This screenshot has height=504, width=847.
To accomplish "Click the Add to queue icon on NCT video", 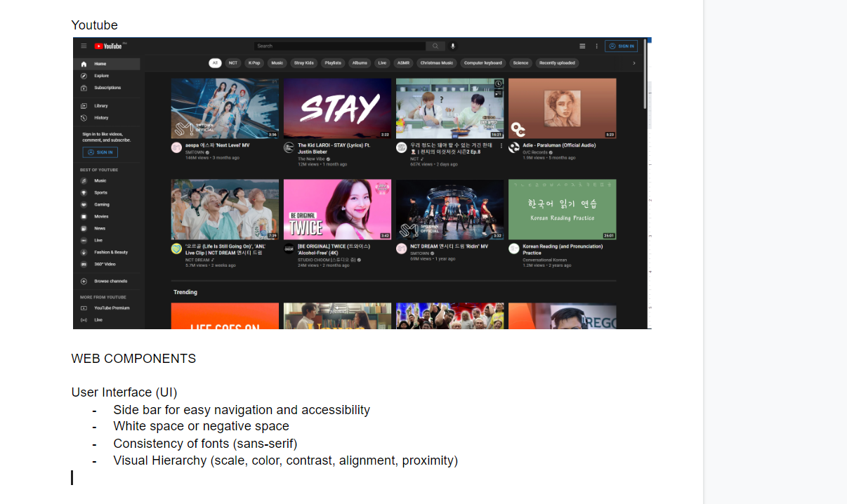I will click(499, 93).
